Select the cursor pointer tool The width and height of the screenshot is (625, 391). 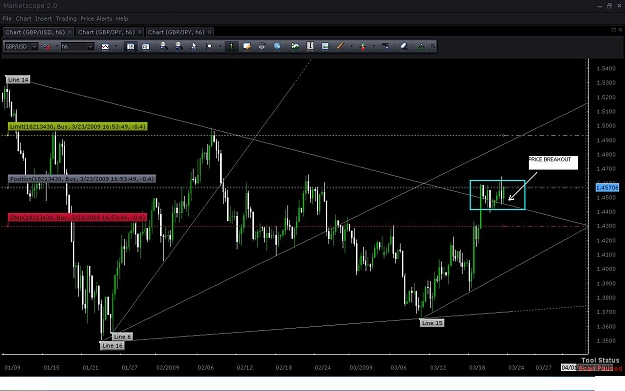(194, 47)
